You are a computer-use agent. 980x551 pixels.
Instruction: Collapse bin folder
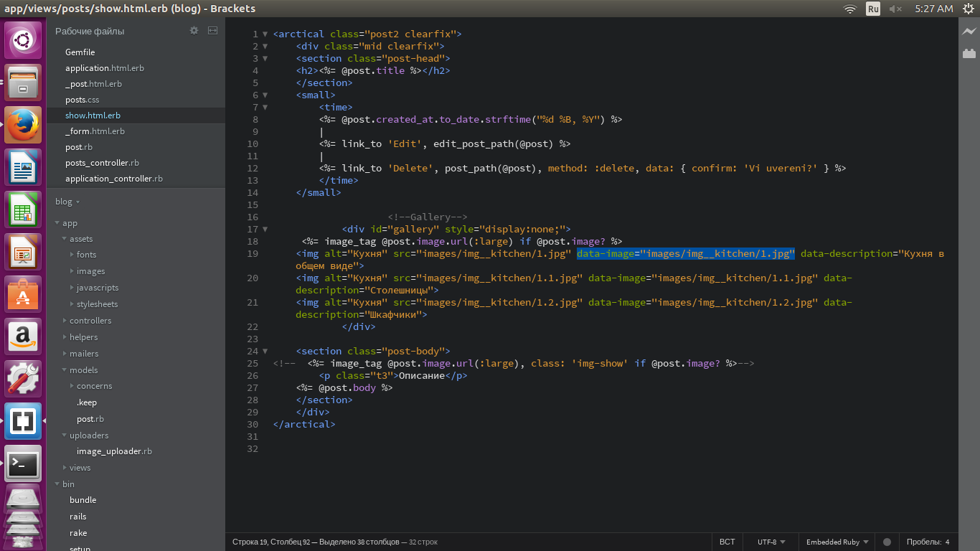coord(57,484)
